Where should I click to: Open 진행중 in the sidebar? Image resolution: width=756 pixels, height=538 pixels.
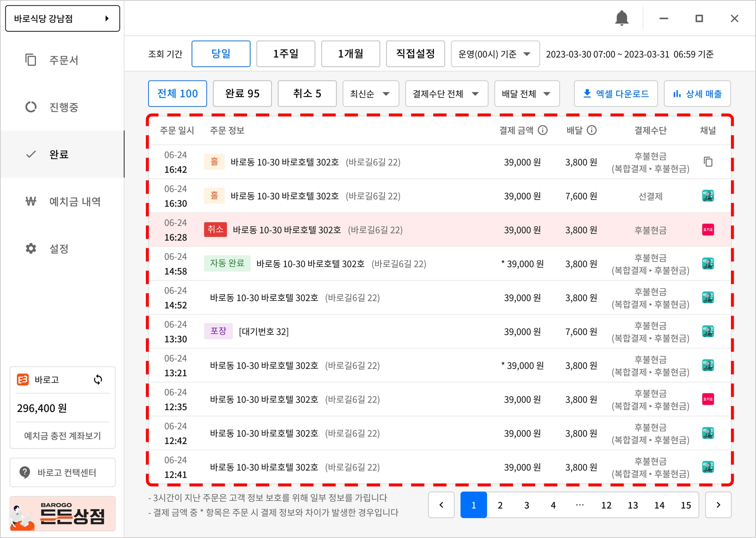coord(64,107)
